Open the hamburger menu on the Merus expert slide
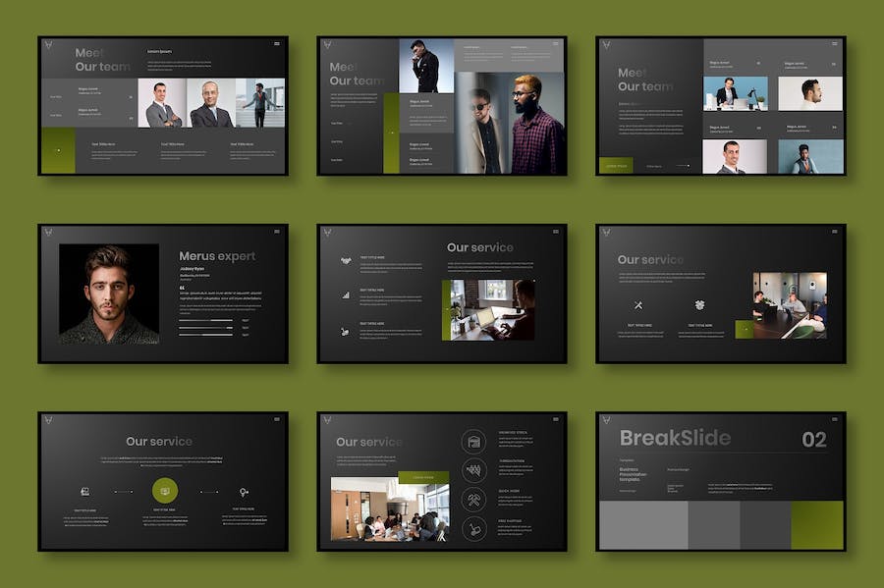Viewport: 884px width, 588px height. click(x=278, y=232)
